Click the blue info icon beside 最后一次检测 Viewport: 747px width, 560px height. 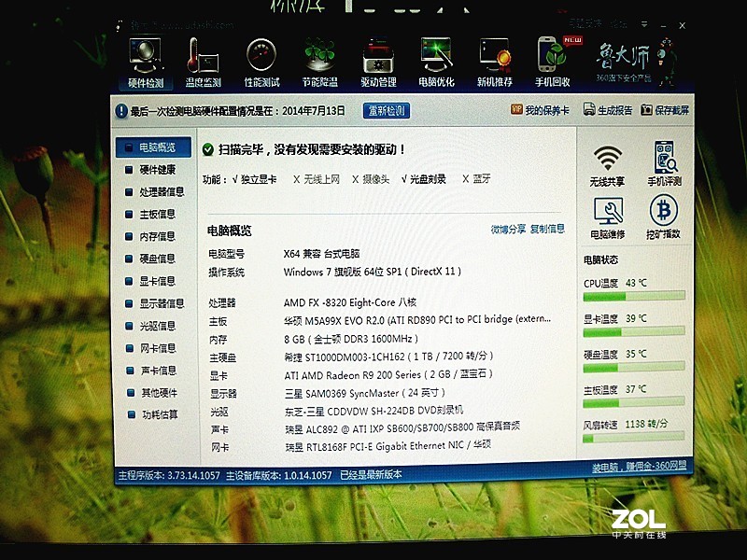121,111
